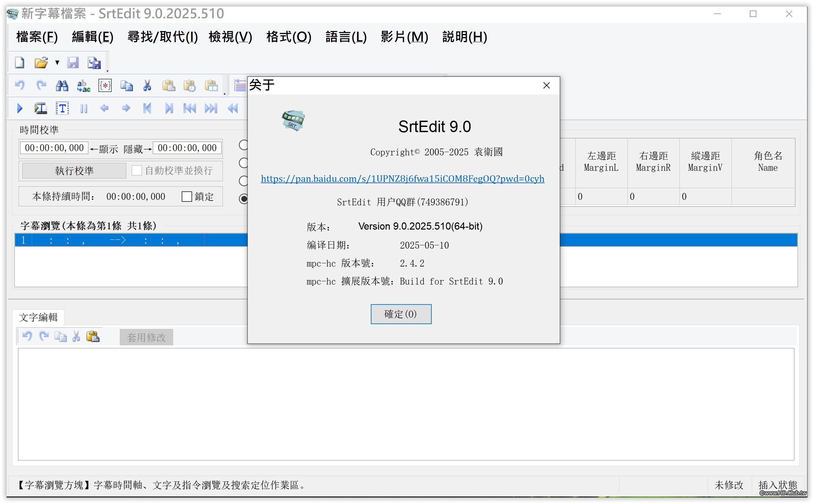Click the line alignment icon beside dialog
814x504 pixels.
[240, 86]
